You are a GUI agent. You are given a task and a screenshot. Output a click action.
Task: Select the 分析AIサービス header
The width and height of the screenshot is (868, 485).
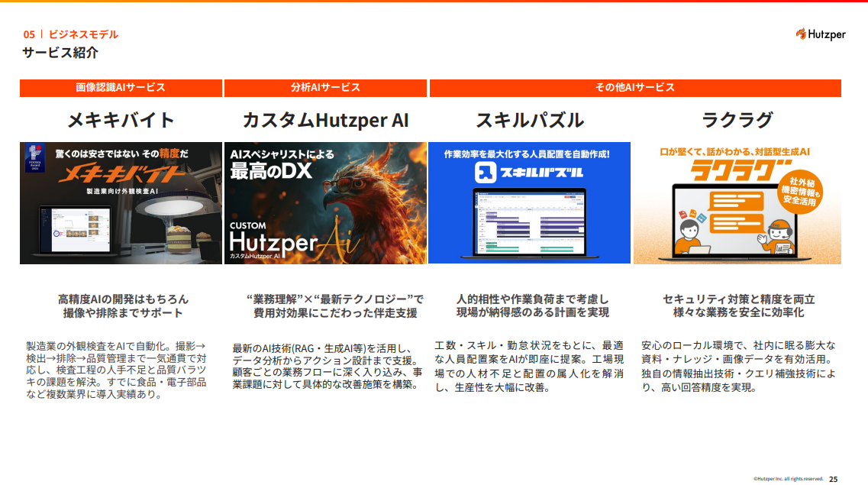coord(325,88)
